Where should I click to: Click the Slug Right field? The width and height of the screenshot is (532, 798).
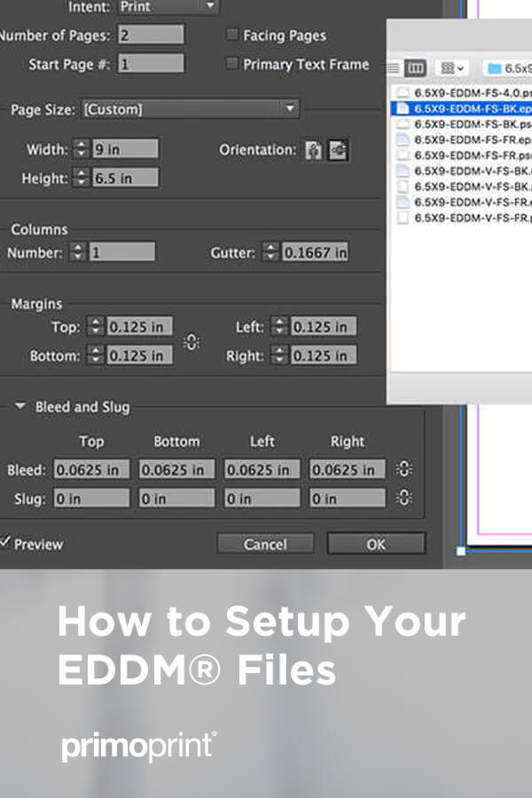[348, 497]
